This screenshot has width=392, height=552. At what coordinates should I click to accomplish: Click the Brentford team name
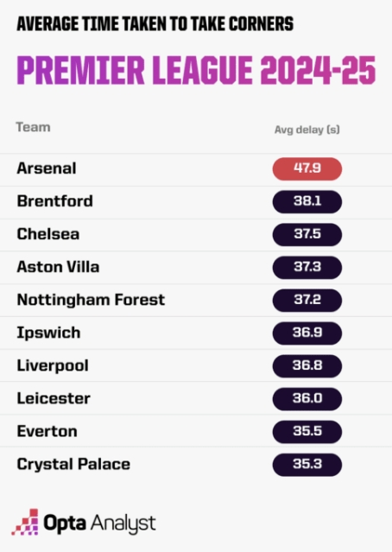(55, 201)
